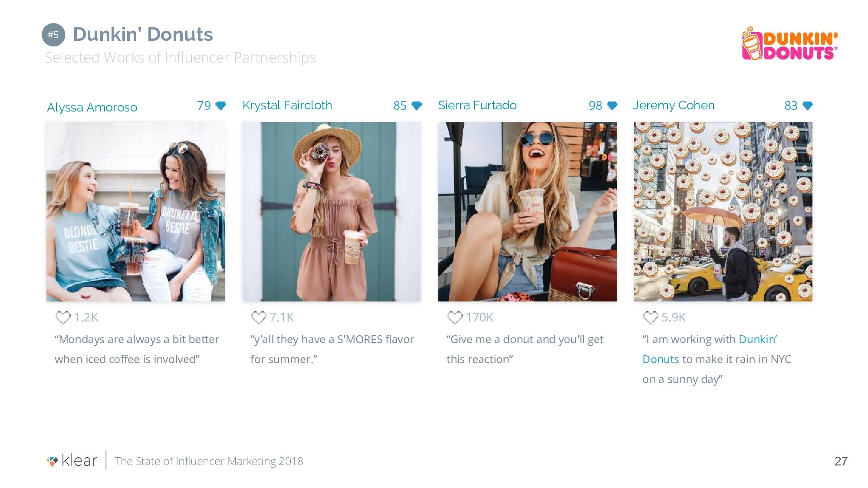Open Alyssa Amoroso's name link

click(92, 107)
